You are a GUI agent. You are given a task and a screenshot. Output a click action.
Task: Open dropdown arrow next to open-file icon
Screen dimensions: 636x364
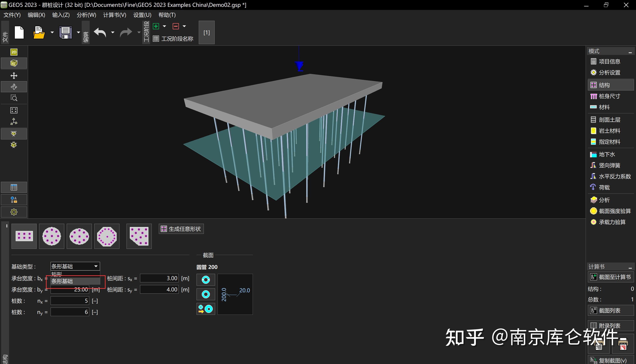(52, 32)
